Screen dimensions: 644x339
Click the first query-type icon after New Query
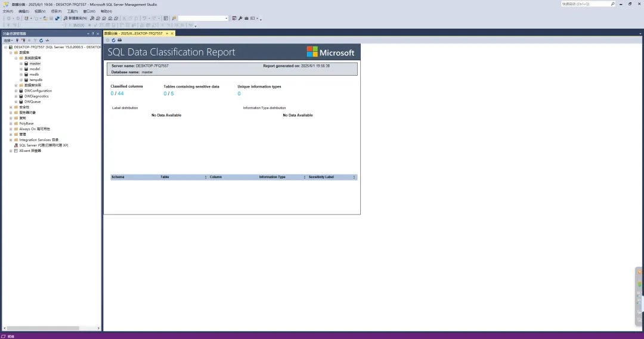pyautogui.click(x=92, y=18)
